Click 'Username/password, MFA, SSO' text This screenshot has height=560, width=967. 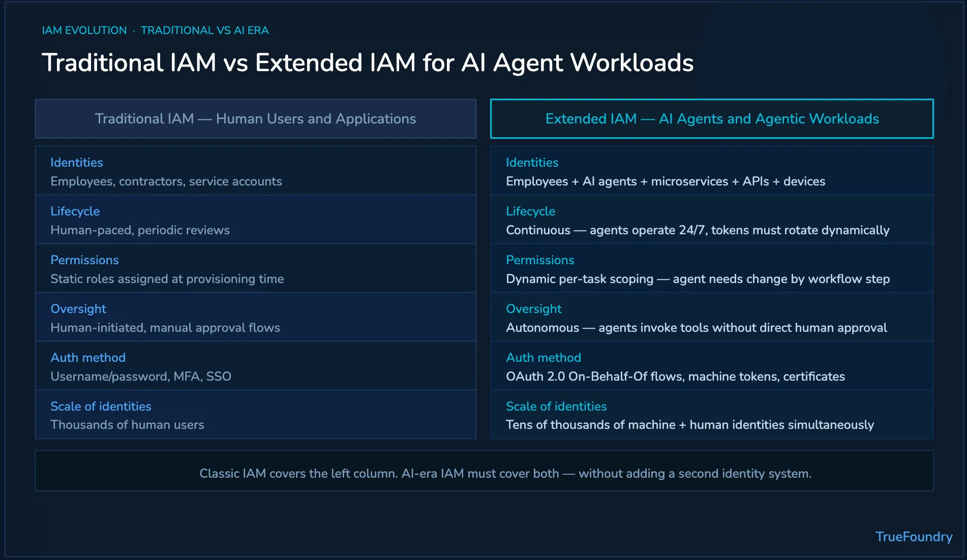(141, 377)
